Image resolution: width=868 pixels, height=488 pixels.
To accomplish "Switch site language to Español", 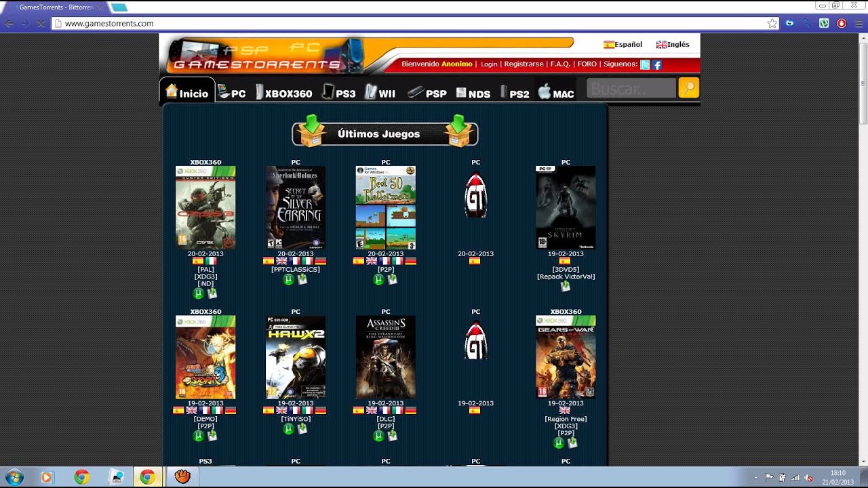I will click(623, 45).
